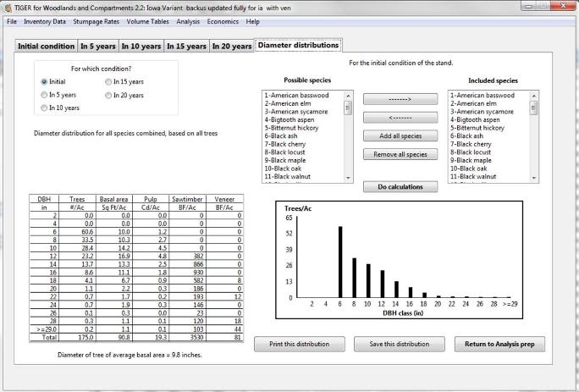
Task: Switch to the Initial condition tab
Action: (47, 46)
